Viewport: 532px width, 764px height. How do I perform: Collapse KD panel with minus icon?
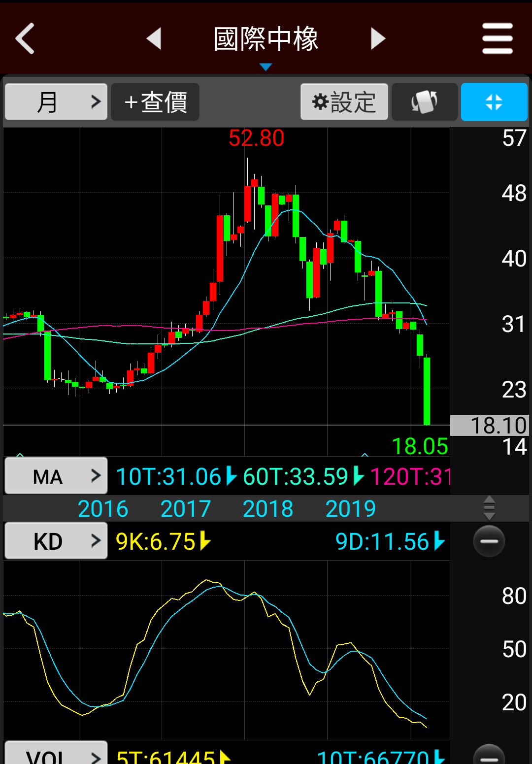[x=489, y=541]
